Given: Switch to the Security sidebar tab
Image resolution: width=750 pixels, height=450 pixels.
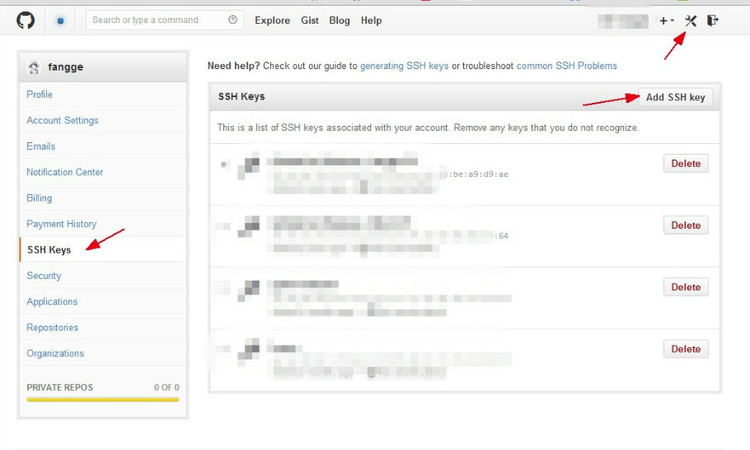Looking at the screenshot, I should (x=44, y=275).
